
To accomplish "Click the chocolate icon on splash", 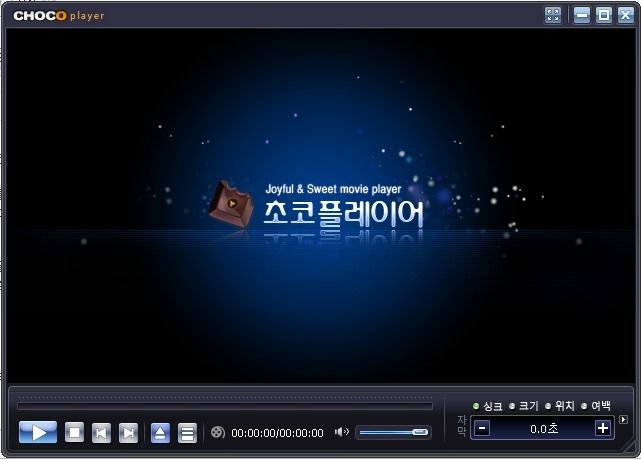I will (x=231, y=204).
